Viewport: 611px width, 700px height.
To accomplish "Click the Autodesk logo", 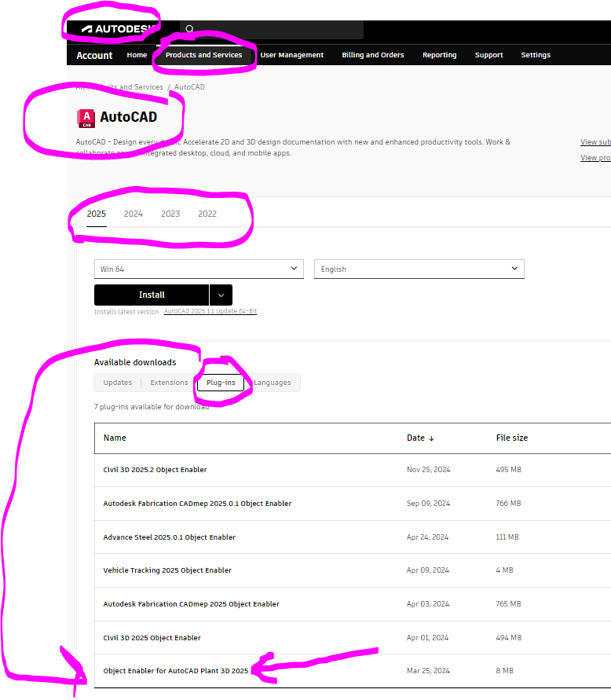I will pos(118,29).
